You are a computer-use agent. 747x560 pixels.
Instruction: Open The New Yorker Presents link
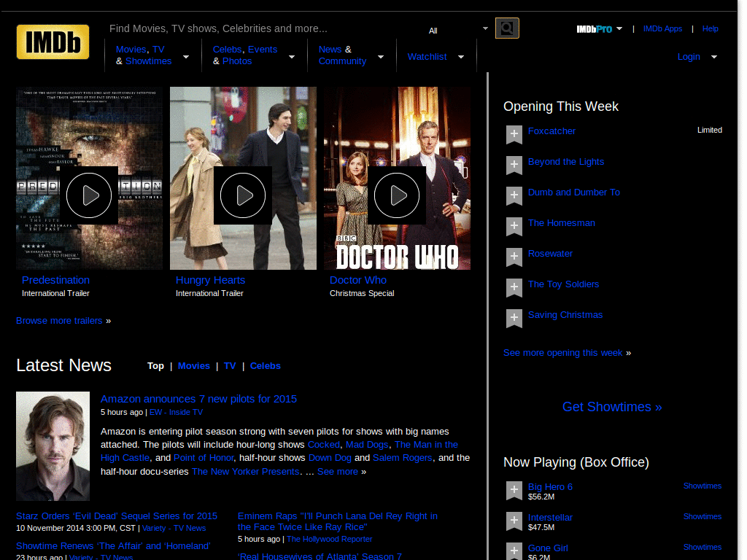pos(245,472)
